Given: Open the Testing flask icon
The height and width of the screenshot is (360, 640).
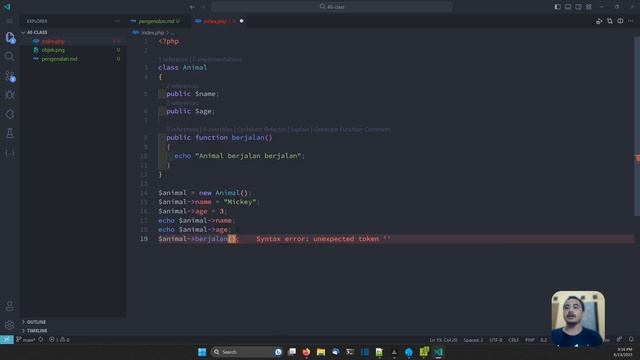Looking at the screenshot, I should [x=10, y=133].
